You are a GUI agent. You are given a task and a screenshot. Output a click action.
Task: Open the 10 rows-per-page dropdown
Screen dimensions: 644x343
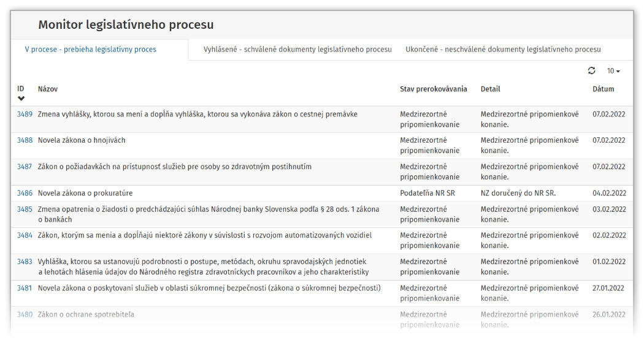tap(613, 71)
